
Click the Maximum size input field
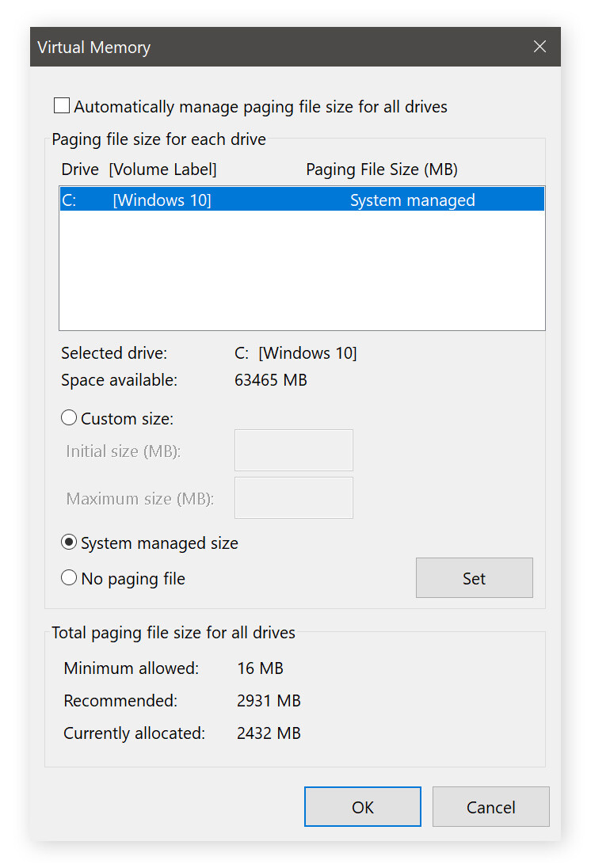(x=293, y=498)
